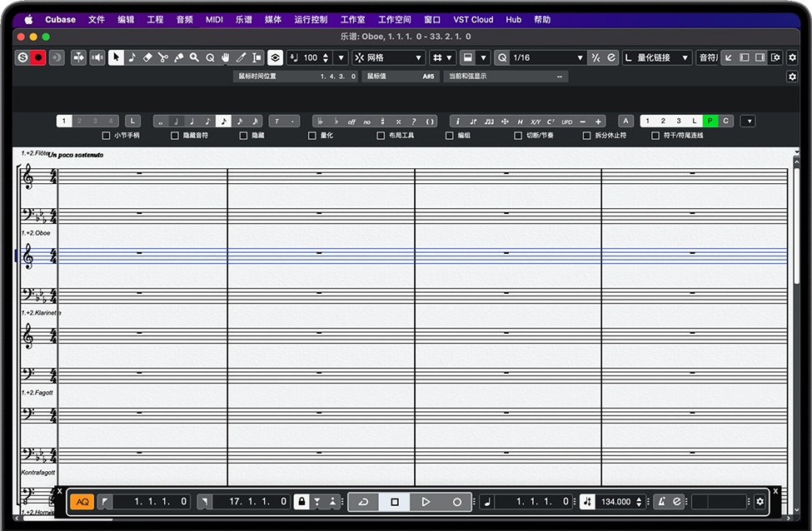
Task: Click the green P layer button
Action: click(710, 121)
